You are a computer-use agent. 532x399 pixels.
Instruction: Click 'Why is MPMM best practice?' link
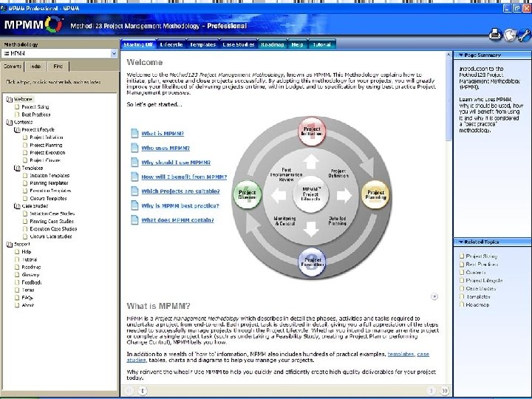point(180,206)
